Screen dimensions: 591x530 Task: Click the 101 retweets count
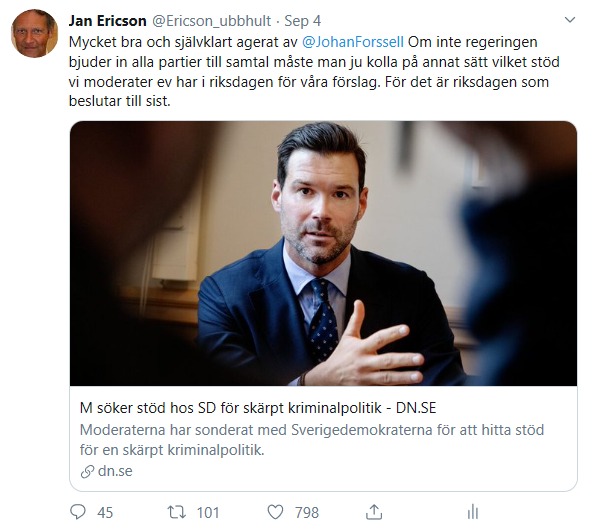[208, 513]
